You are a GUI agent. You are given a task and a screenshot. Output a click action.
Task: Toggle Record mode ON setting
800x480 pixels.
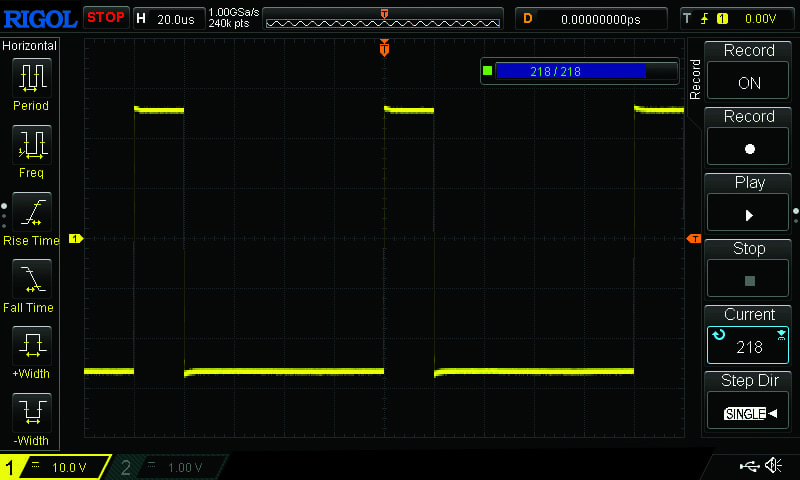tap(749, 73)
